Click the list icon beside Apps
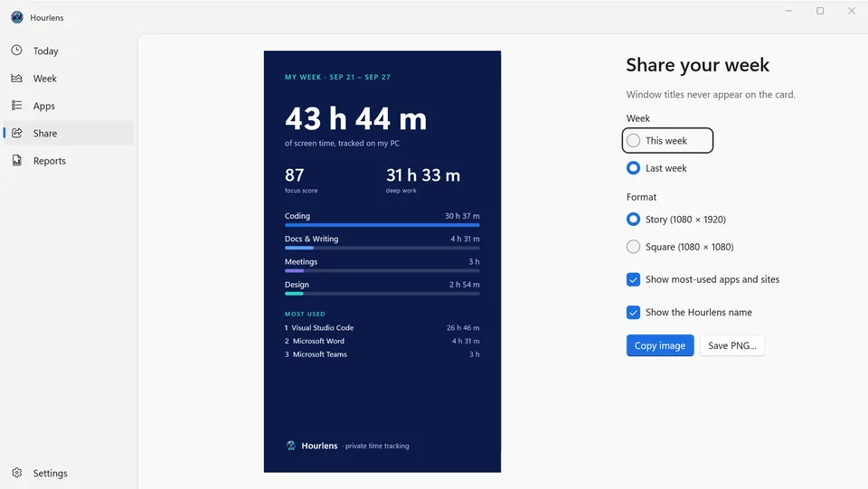Viewport: 868px width, 489px height. [17, 105]
